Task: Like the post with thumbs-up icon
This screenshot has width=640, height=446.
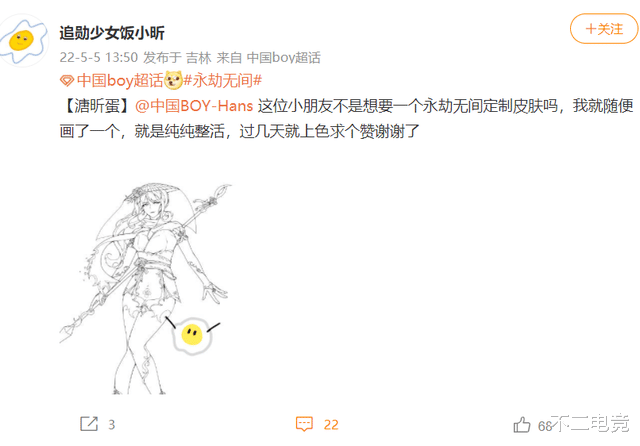Action: pos(522,425)
